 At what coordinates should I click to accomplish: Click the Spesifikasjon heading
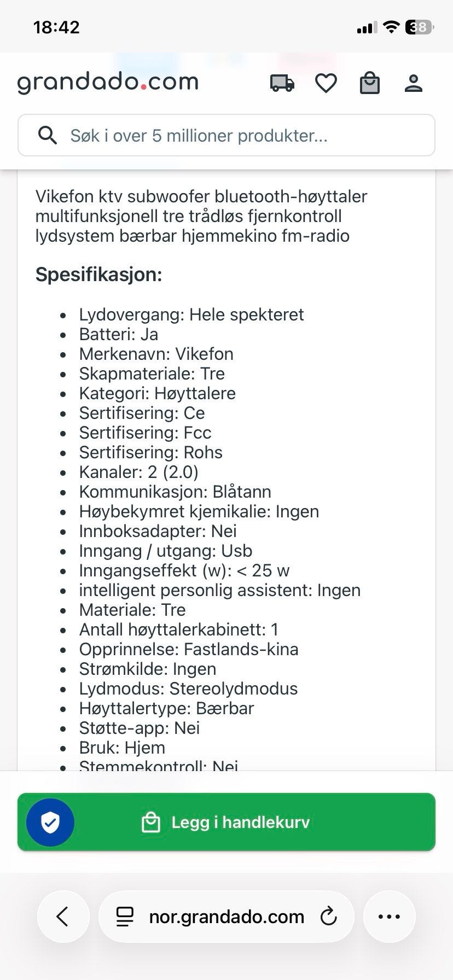99,274
